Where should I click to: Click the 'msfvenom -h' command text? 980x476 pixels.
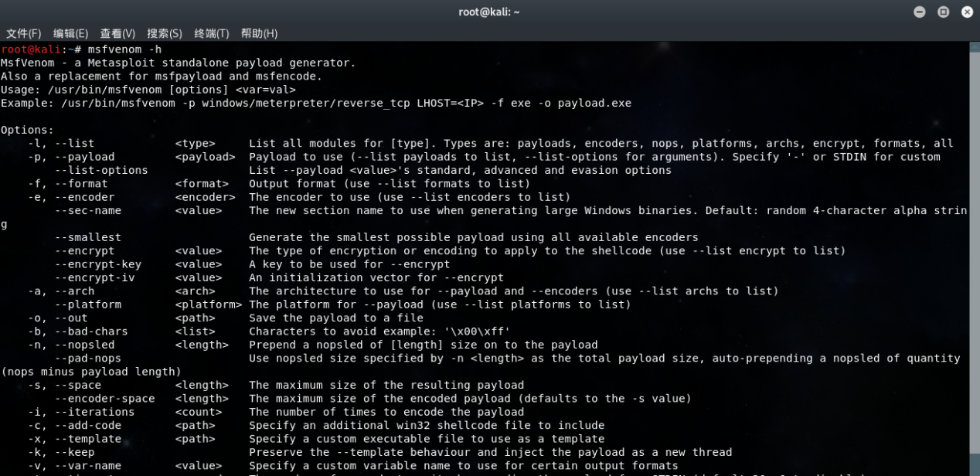(x=124, y=49)
